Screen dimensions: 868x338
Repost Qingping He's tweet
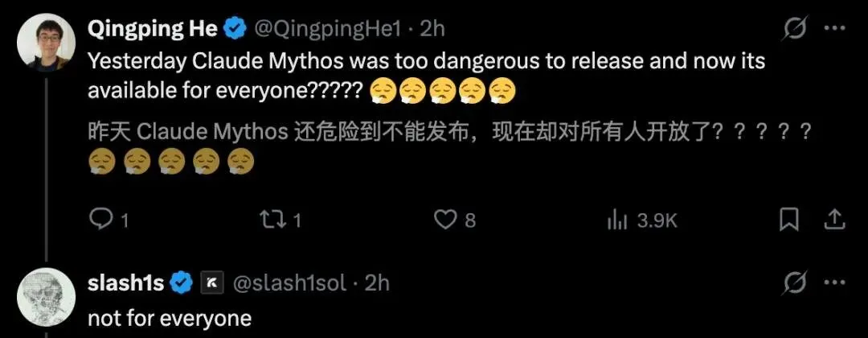pyautogui.click(x=280, y=221)
